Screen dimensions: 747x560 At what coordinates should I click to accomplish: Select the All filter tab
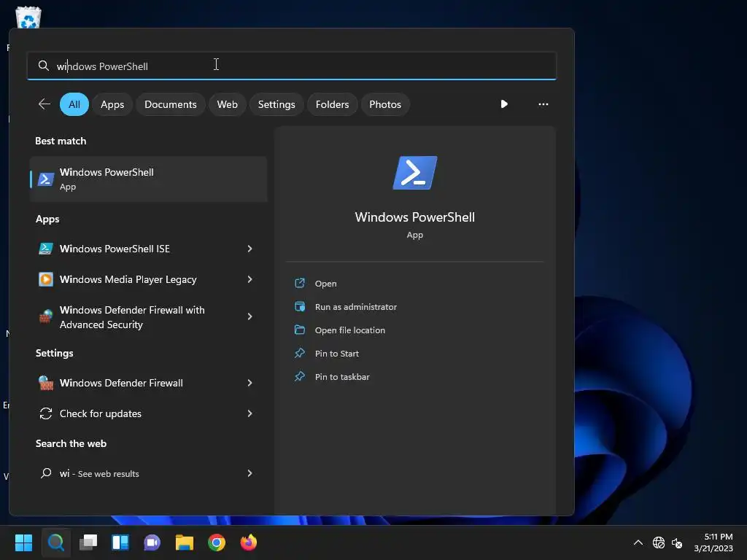click(74, 104)
